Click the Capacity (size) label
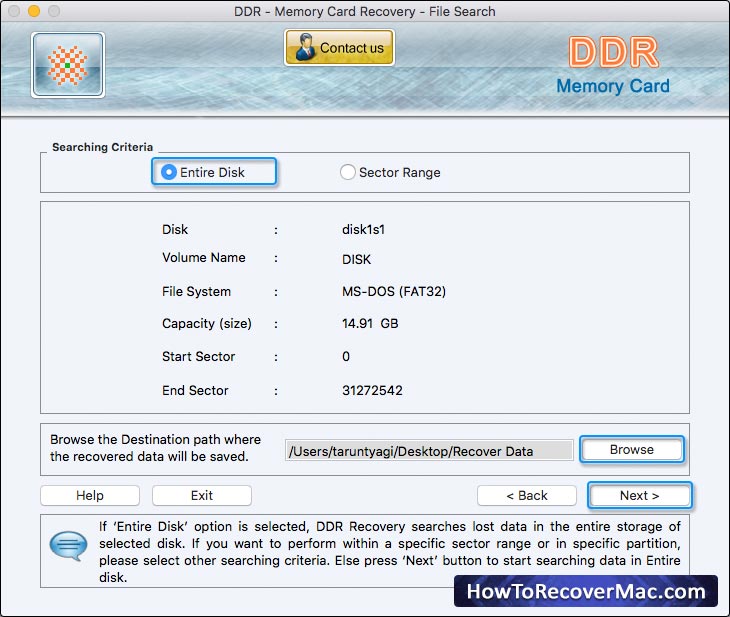Screen dimensions: 730x617 pos(207,324)
